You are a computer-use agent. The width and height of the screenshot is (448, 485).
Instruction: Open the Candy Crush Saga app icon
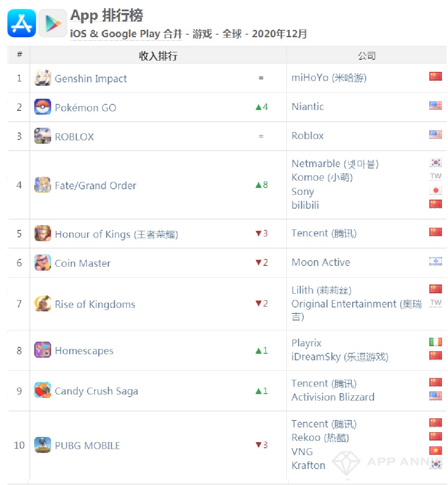coord(43,390)
